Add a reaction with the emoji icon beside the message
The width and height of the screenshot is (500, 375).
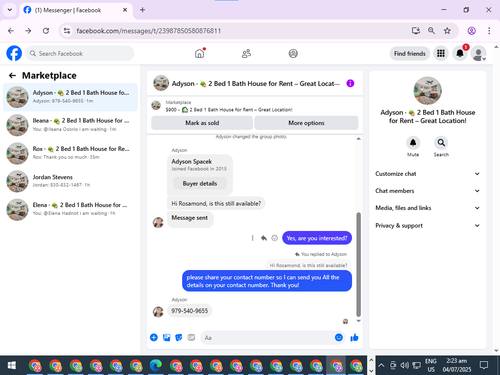(x=274, y=238)
